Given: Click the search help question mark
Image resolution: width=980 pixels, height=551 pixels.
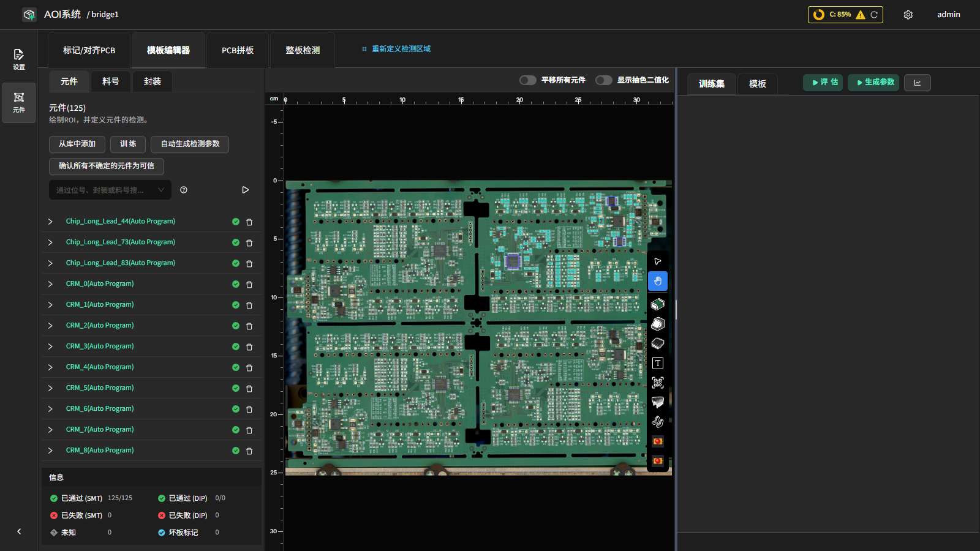Looking at the screenshot, I should [184, 190].
